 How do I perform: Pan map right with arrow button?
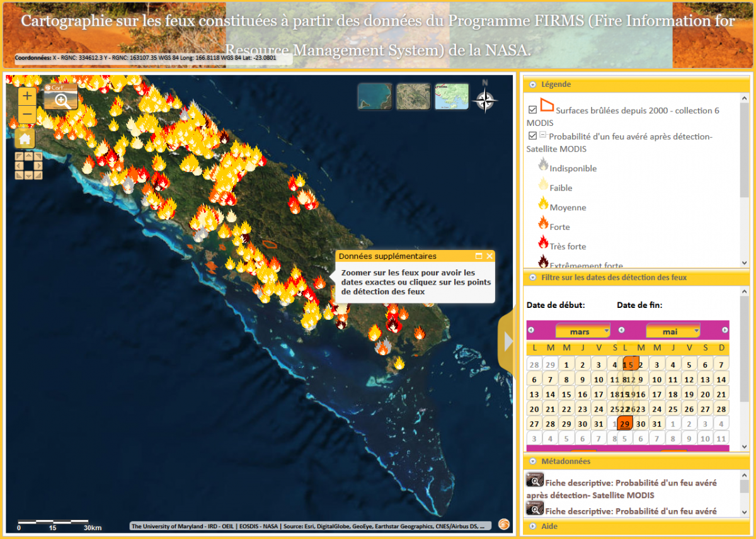point(38,166)
